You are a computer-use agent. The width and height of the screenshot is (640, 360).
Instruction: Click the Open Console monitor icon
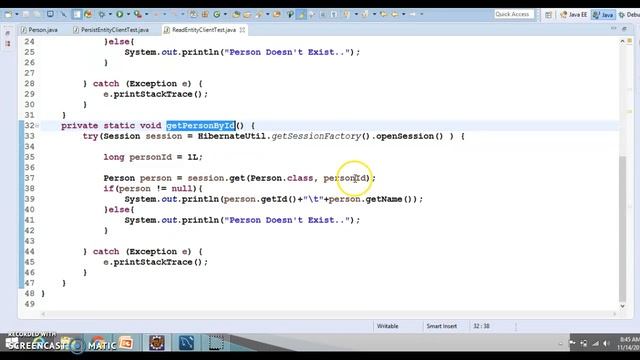pos(50,14)
